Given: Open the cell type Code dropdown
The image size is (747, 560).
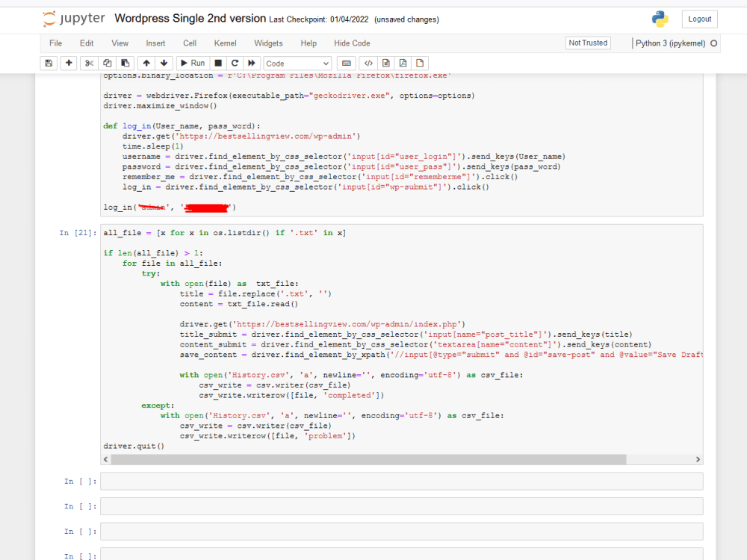Looking at the screenshot, I should (297, 63).
